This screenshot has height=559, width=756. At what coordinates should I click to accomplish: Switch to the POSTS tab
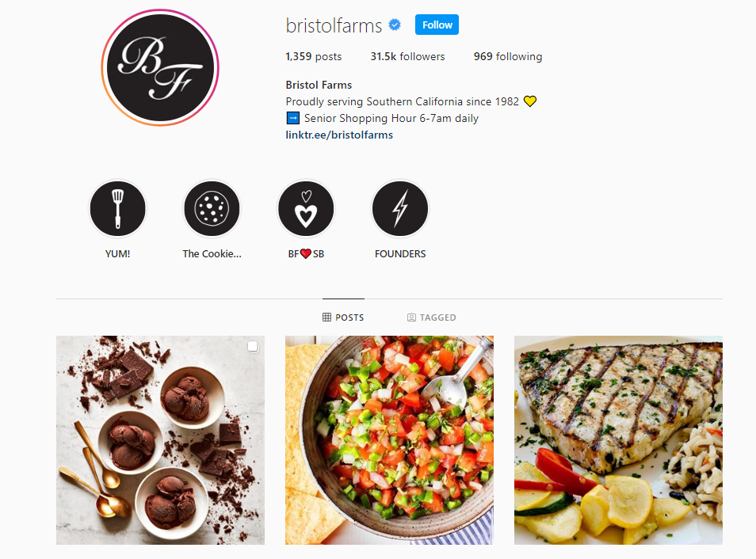point(343,317)
